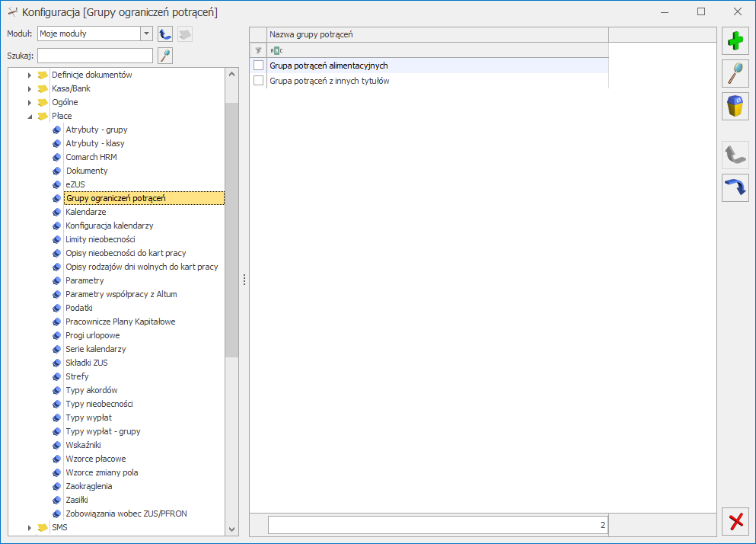Click folder icon of Kasa/Bank
The image size is (756, 544).
[43, 89]
